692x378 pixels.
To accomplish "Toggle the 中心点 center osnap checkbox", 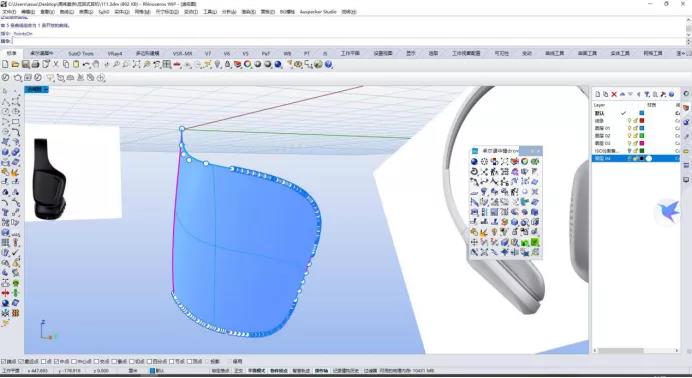I will click(x=74, y=361).
